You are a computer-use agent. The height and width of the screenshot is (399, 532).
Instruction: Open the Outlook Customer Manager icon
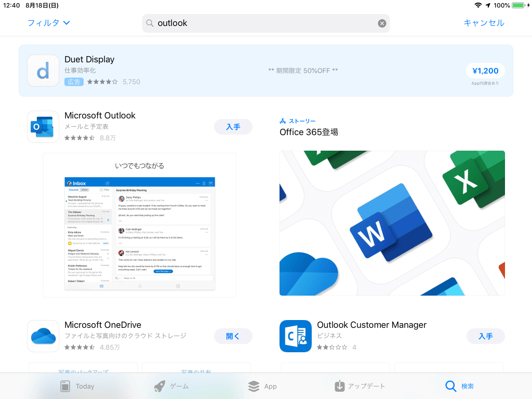296,336
